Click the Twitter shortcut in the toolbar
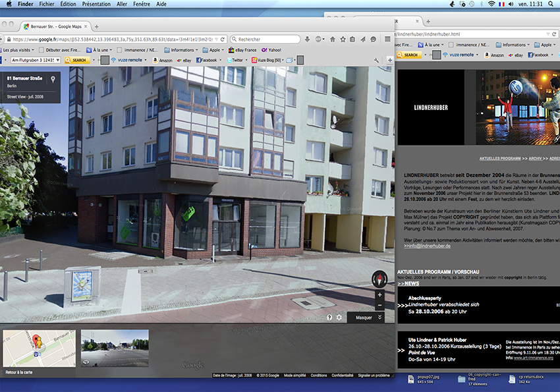This screenshot has height=392, width=560. pyautogui.click(x=235, y=60)
